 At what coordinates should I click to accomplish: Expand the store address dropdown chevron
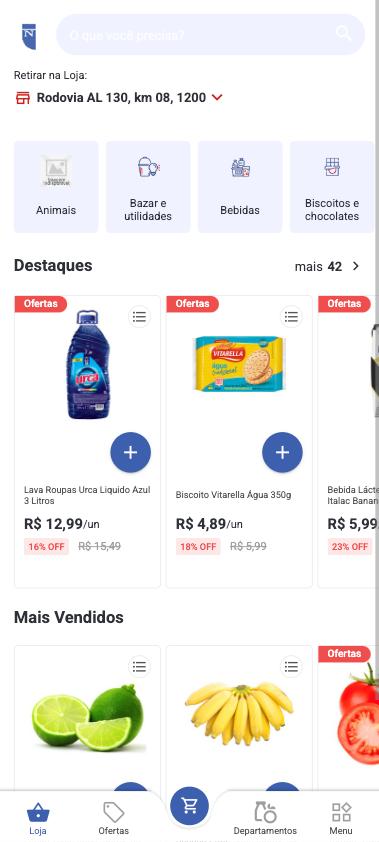pyautogui.click(x=217, y=98)
